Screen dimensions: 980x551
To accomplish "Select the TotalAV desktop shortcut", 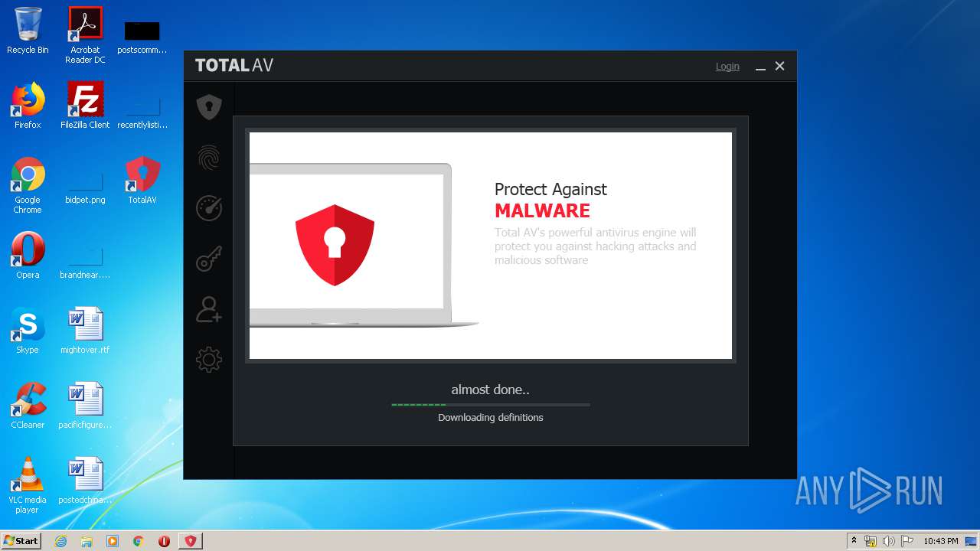I will click(x=142, y=181).
